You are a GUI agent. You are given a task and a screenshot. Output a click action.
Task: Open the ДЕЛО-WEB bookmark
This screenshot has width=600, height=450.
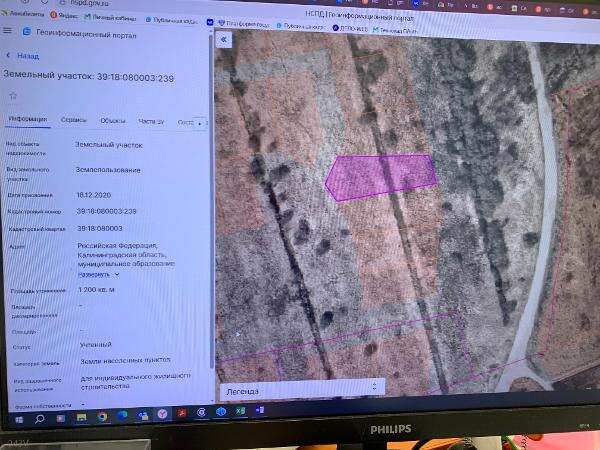tap(350, 28)
